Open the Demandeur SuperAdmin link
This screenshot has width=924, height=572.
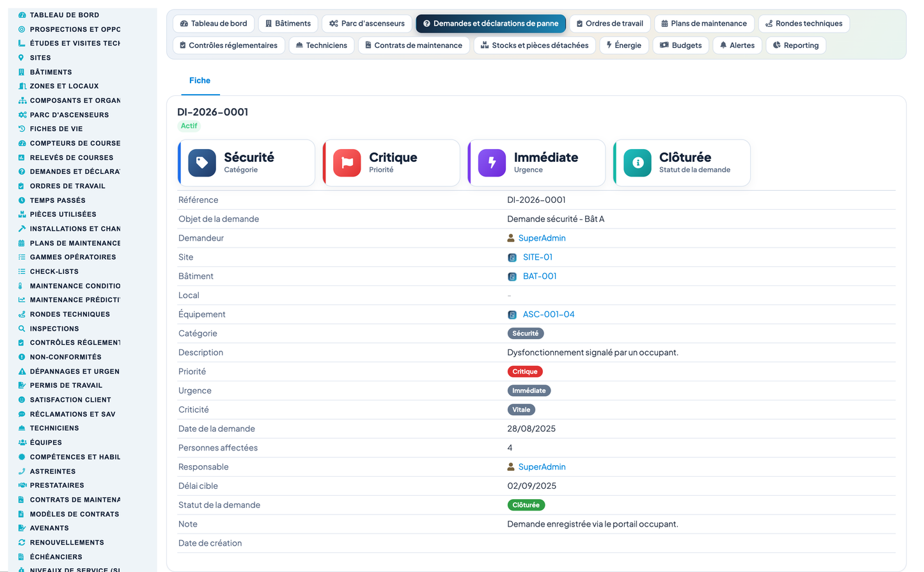pos(542,238)
